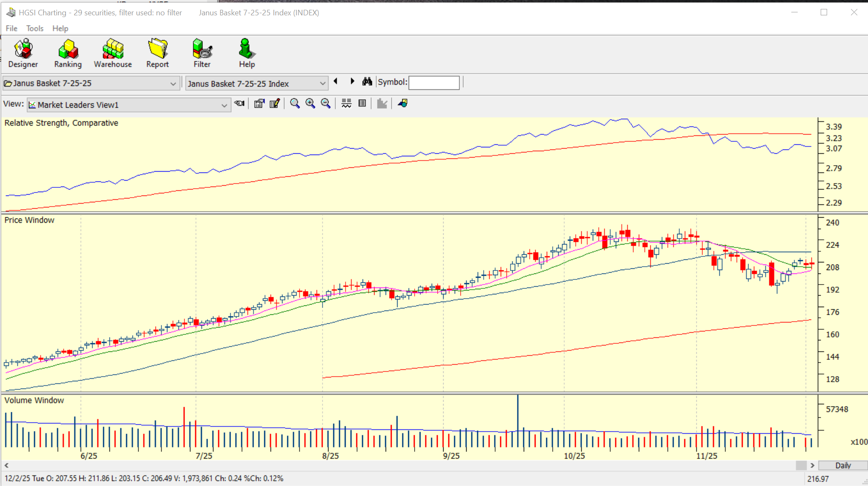Click the zoom out magnifier icon
This screenshot has width=868, height=486.
click(326, 104)
